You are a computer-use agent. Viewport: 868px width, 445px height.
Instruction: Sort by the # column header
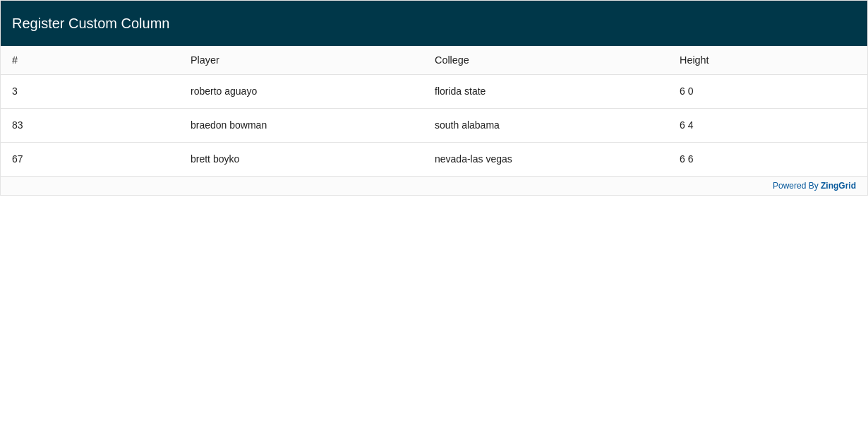[x=15, y=60]
